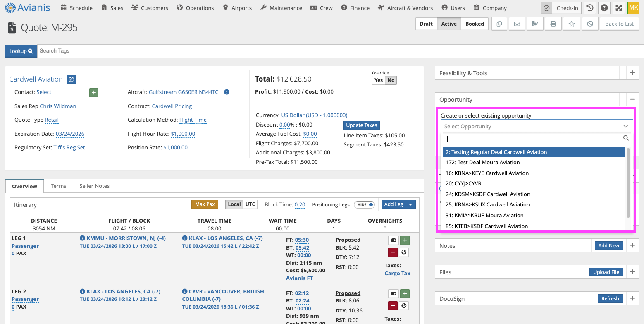Click the edit icon beside Cardwell Aviation

[72, 79]
